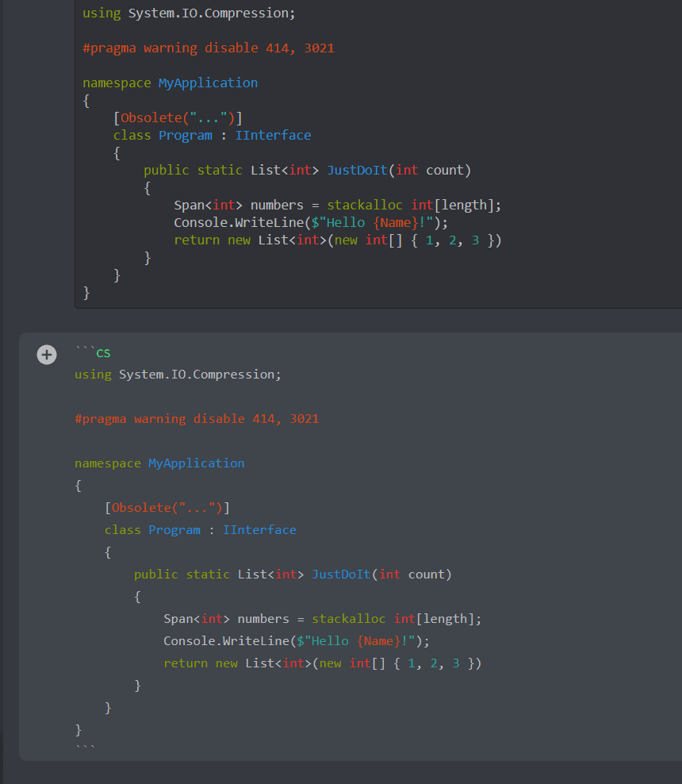Click 'using System.IO.Compression;' in the sent code block

coord(189,13)
